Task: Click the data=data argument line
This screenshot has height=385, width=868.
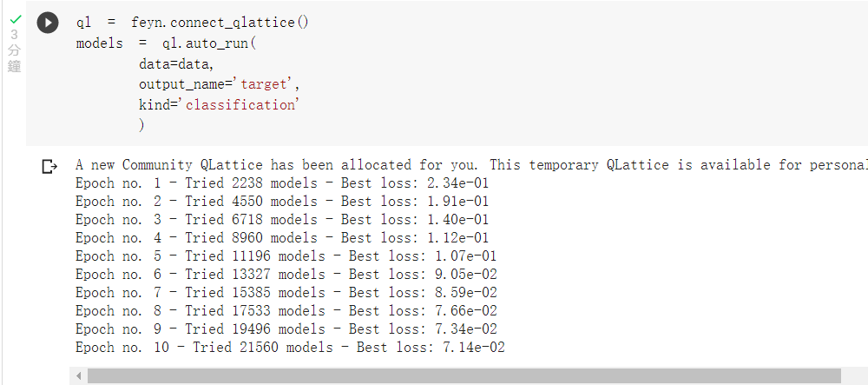Action: tap(176, 63)
